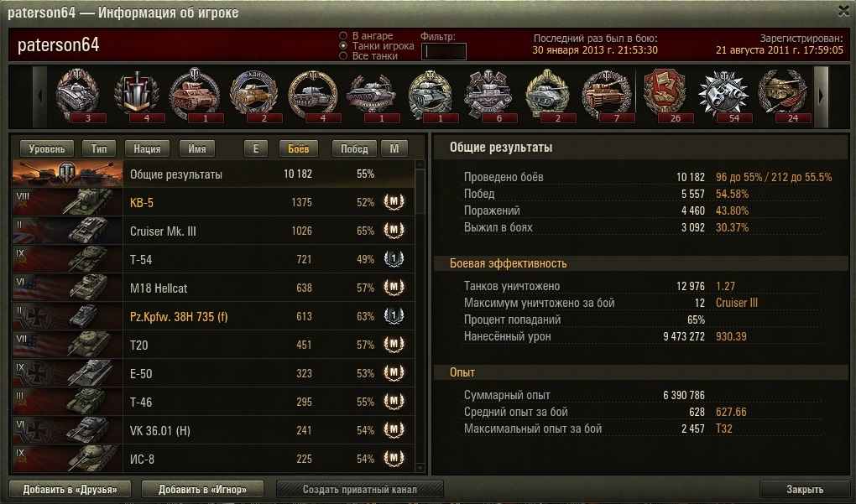Sort tanks by 'Боёв' column
The width and height of the screenshot is (856, 504).
[x=298, y=148]
